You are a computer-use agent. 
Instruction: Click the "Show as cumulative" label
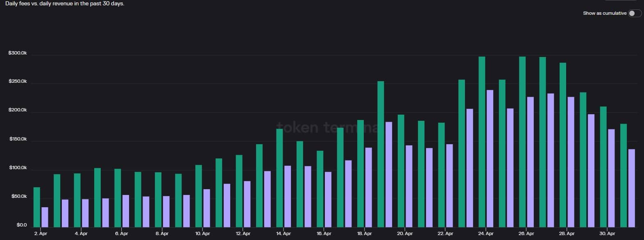(605, 13)
